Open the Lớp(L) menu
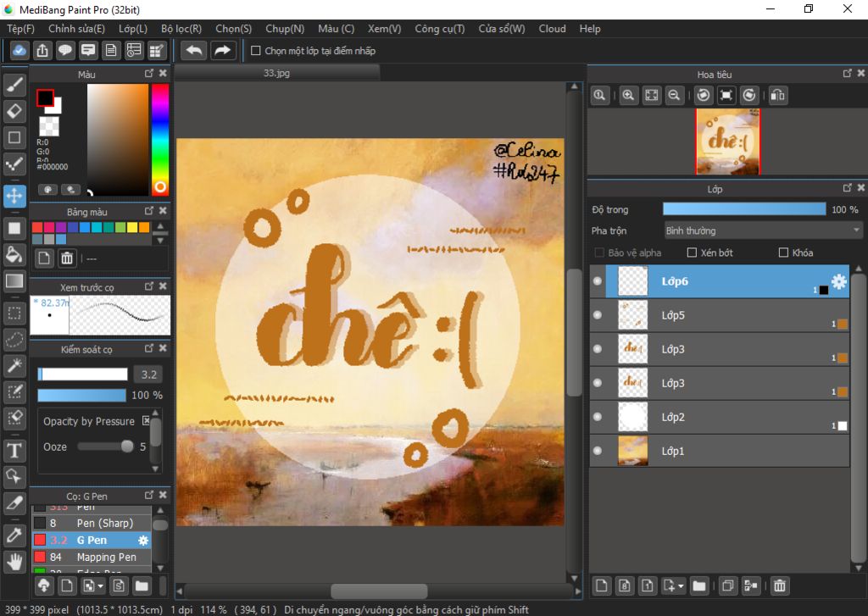 pos(133,29)
